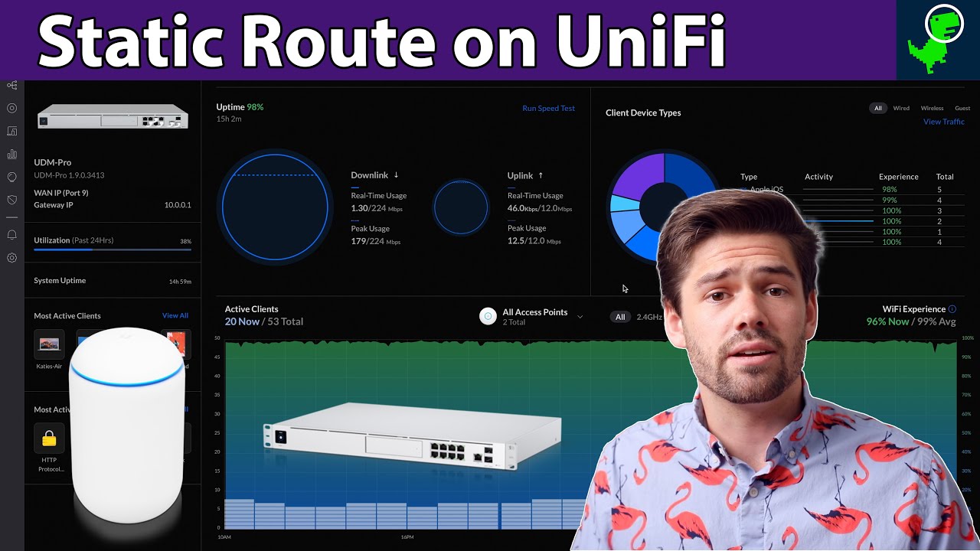Click the 99% experience value row
Image resolution: width=980 pixels, height=551 pixels.
pos(889,200)
